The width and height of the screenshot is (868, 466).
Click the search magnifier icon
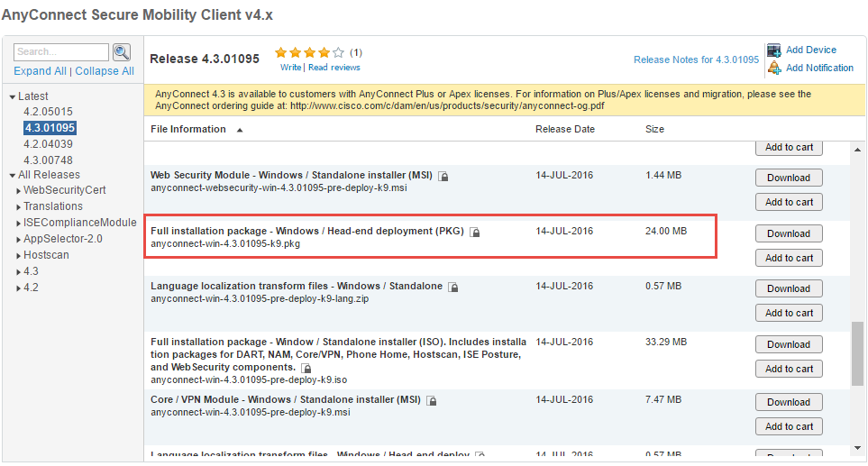coord(122,52)
